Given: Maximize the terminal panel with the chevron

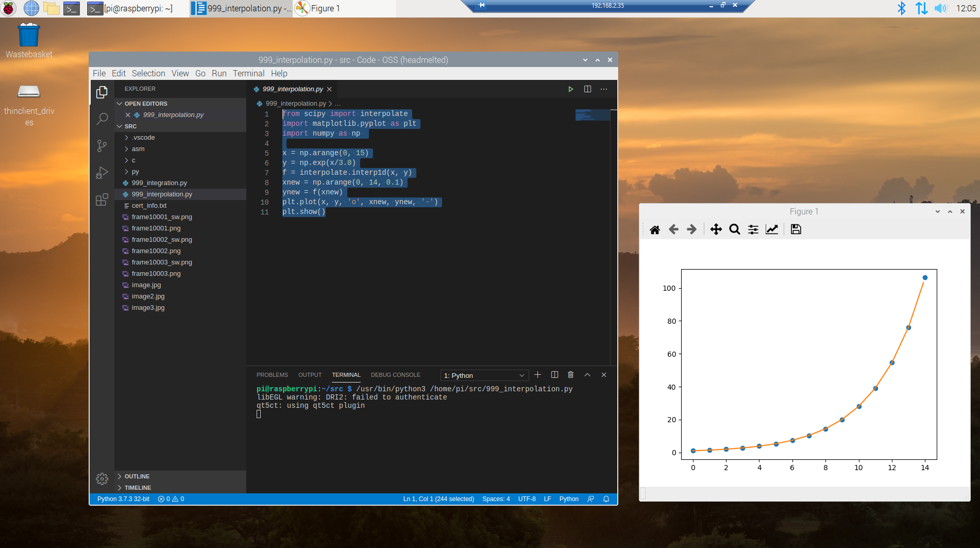Looking at the screenshot, I should tap(587, 375).
